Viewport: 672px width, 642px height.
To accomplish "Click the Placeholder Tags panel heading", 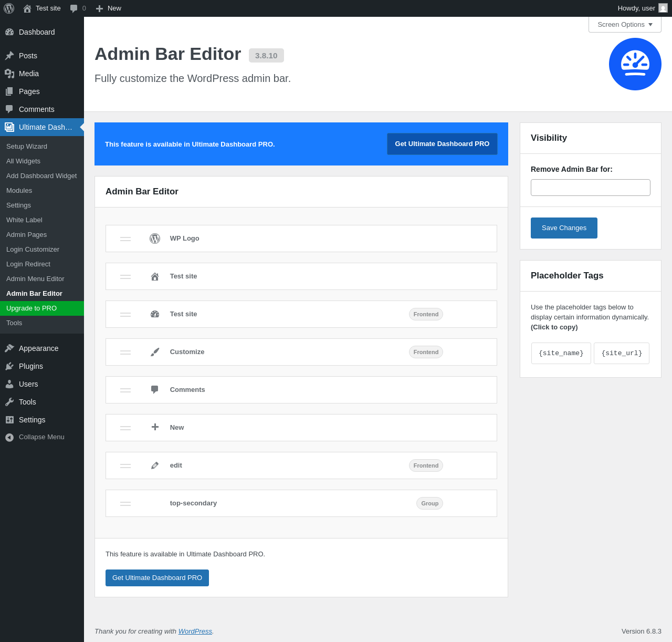I will pyautogui.click(x=567, y=276).
